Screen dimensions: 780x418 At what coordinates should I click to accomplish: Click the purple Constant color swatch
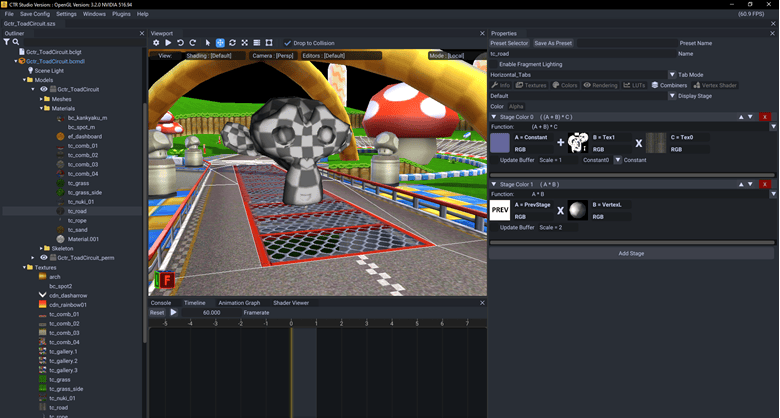coord(500,143)
